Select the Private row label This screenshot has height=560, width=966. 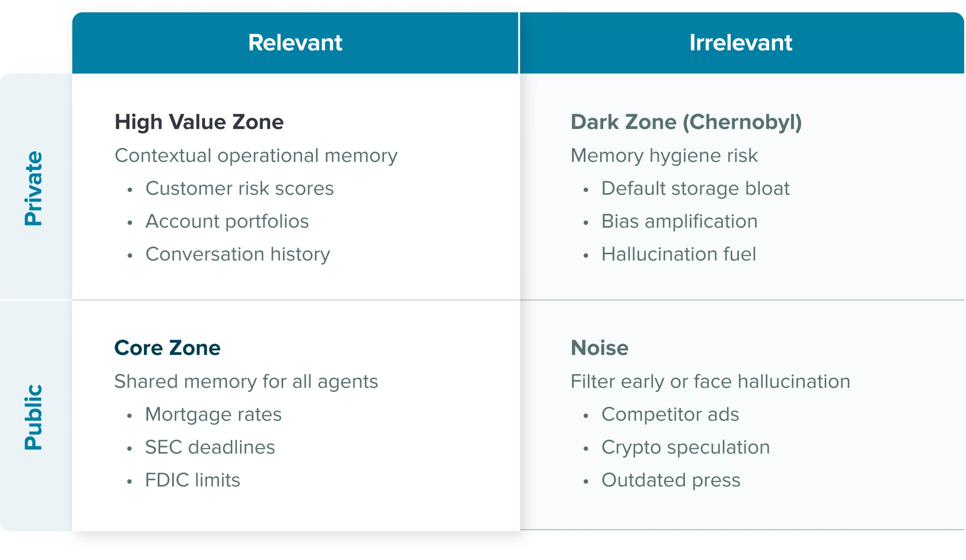(x=34, y=188)
